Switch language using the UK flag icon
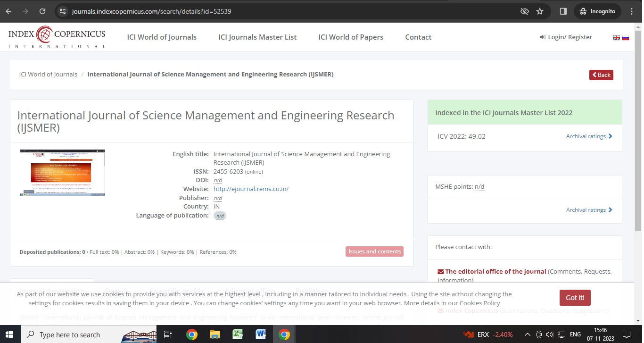The height and width of the screenshot is (343, 644). 616,38
